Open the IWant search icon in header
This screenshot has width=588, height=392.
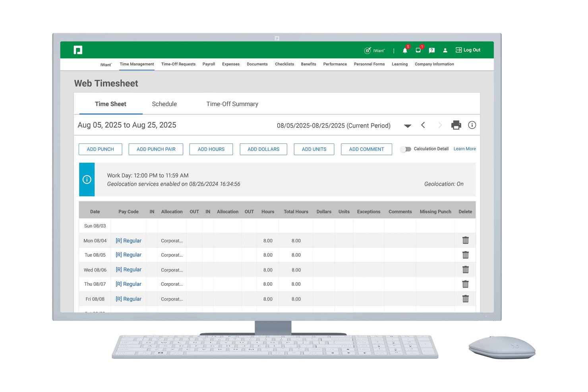(367, 50)
